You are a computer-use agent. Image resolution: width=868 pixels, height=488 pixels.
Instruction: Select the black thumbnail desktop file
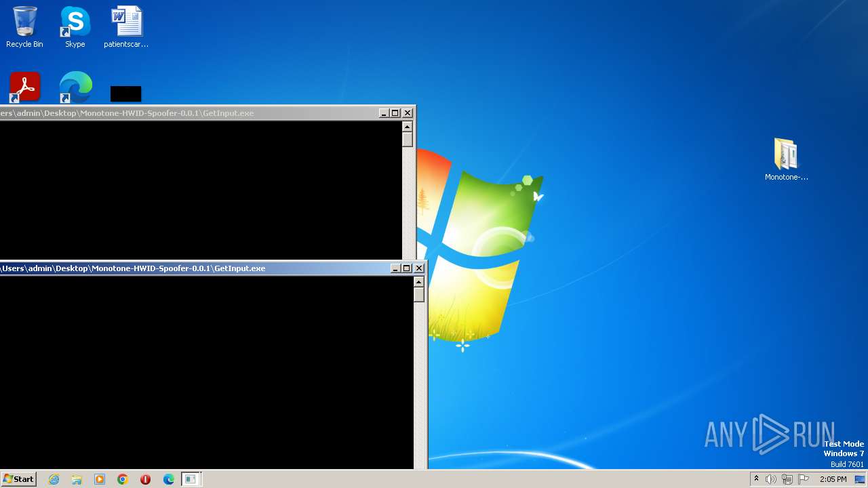(x=125, y=94)
